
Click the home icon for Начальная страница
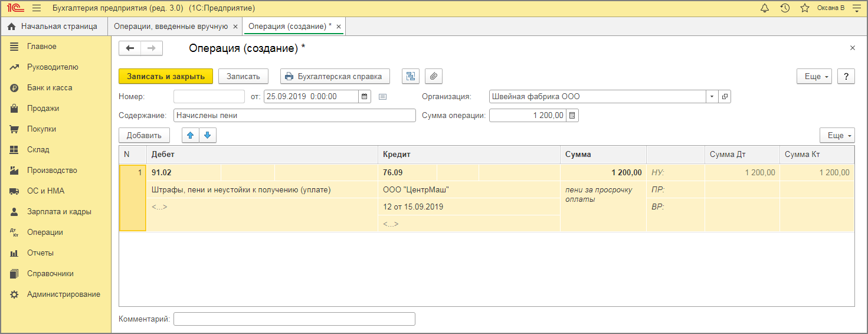click(x=11, y=27)
